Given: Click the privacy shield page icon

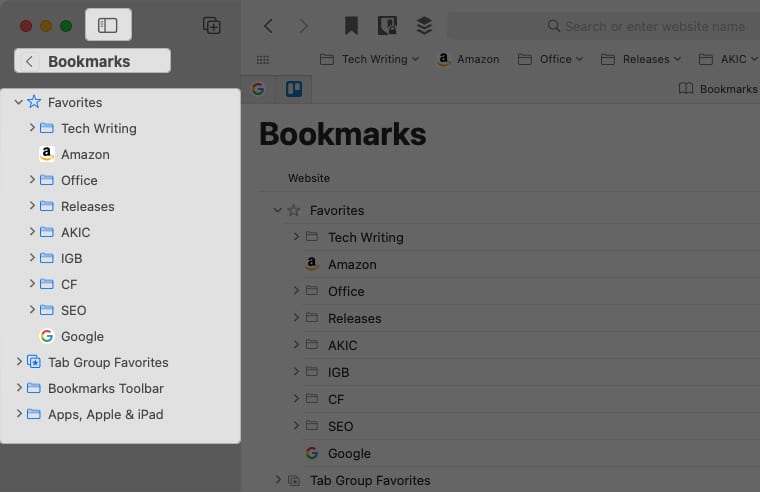Looking at the screenshot, I should point(387,25).
